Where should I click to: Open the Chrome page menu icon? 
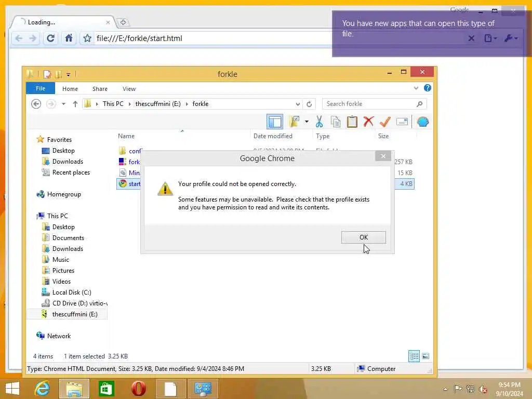(490, 38)
